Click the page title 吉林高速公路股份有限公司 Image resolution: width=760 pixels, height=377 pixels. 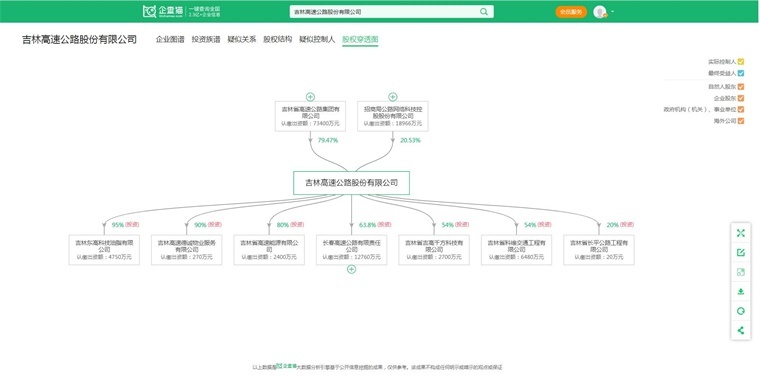click(x=79, y=40)
